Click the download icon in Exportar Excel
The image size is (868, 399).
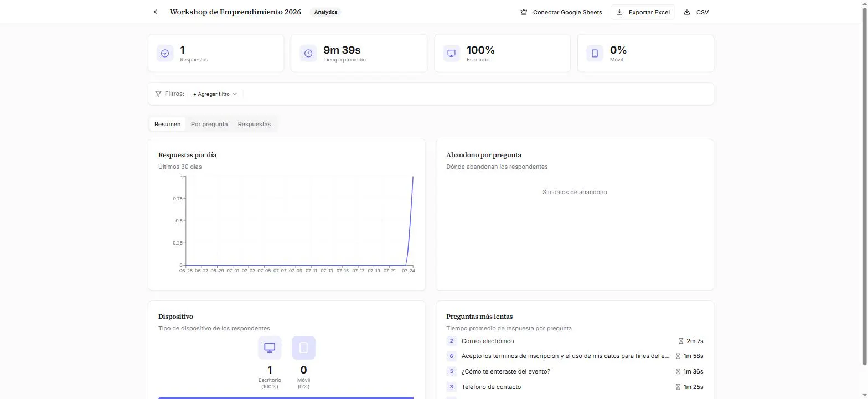[619, 12]
